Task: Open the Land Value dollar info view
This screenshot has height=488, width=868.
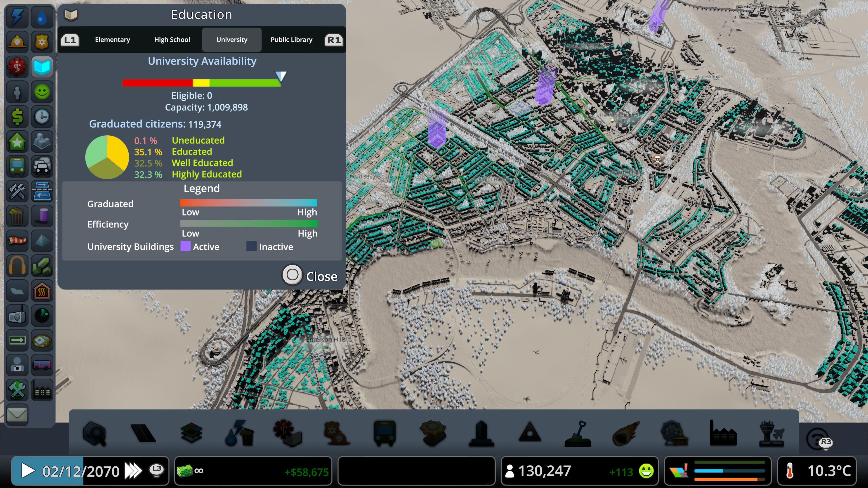Action: click(x=17, y=116)
